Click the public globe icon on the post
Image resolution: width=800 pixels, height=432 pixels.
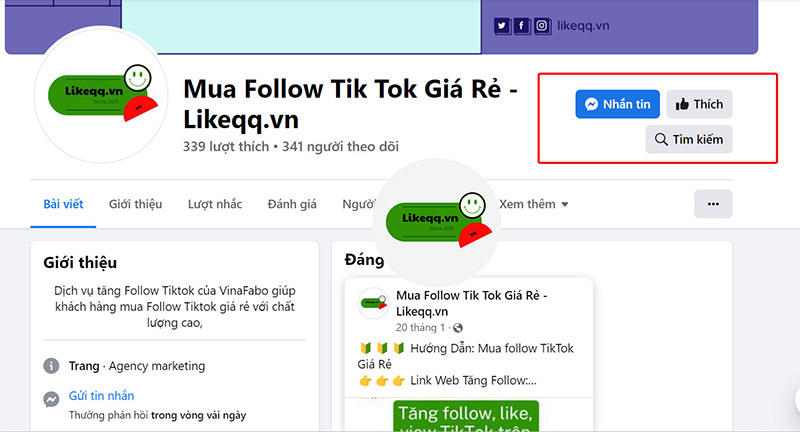(x=458, y=327)
